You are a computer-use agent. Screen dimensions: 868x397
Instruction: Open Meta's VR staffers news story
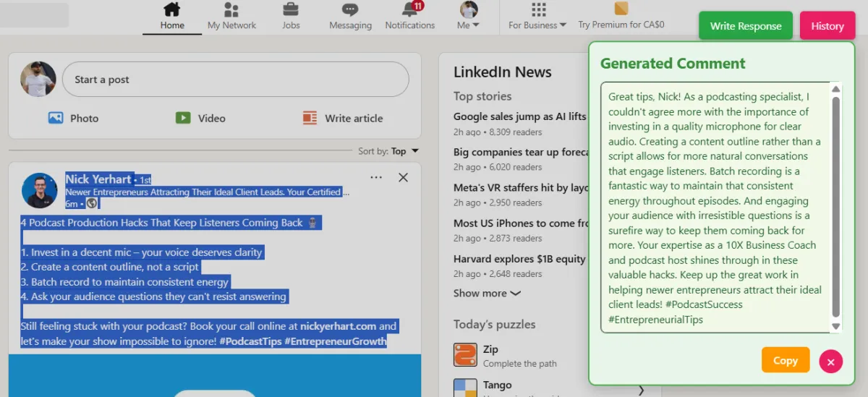tap(519, 187)
